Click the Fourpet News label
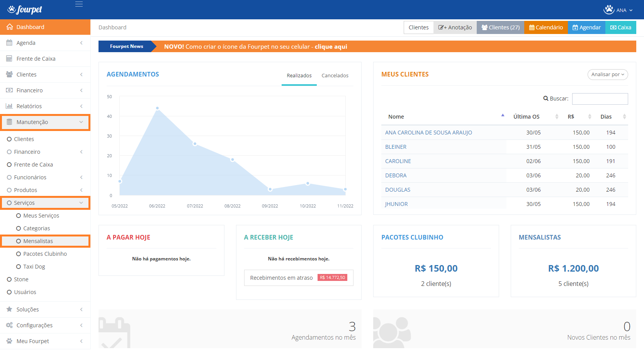The width and height of the screenshot is (644, 352). pos(126,46)
